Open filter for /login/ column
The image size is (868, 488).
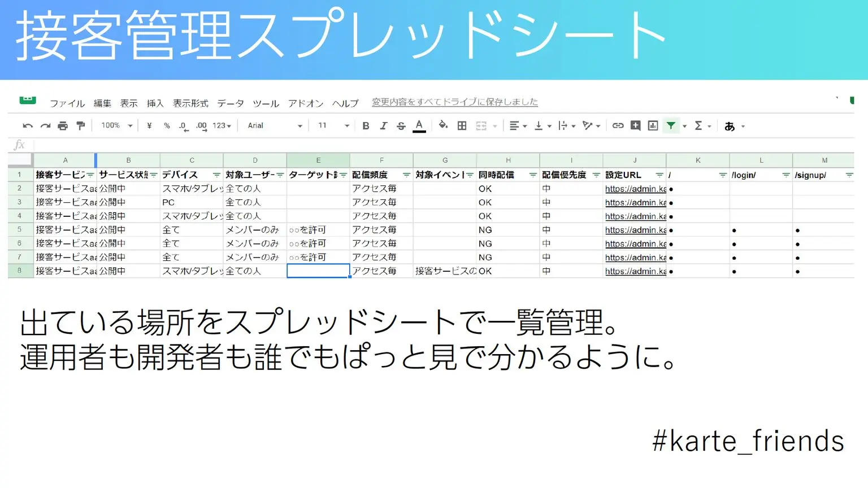[x=786, y=175]
